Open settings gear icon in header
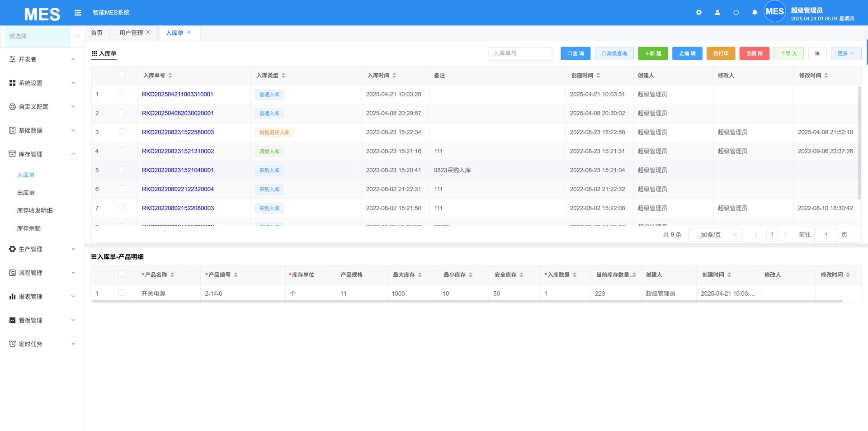 pyautogui.click(x=698, y=13)
